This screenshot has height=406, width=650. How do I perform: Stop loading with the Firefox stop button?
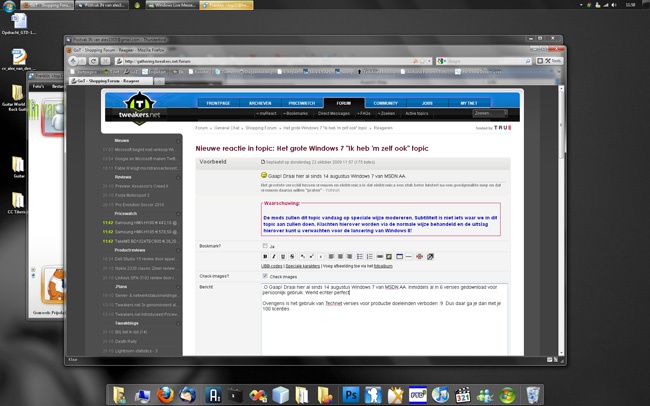point(105,61)
